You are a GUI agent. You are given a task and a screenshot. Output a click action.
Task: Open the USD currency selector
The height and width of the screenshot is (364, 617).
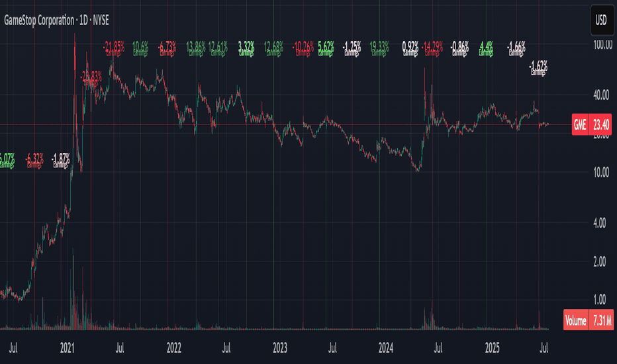[x=601, y=20]
